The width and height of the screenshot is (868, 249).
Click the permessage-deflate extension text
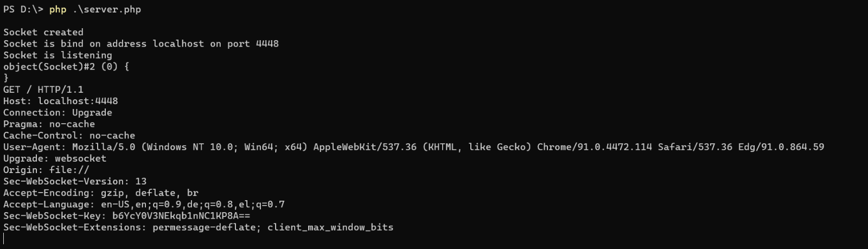pyautogui.click(x=204, y=227)
